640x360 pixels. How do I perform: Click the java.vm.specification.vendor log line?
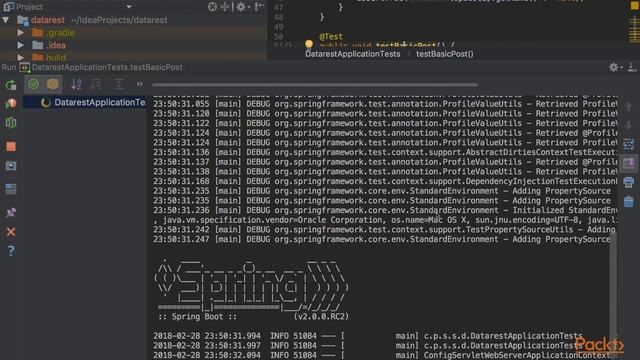(385, 220)
